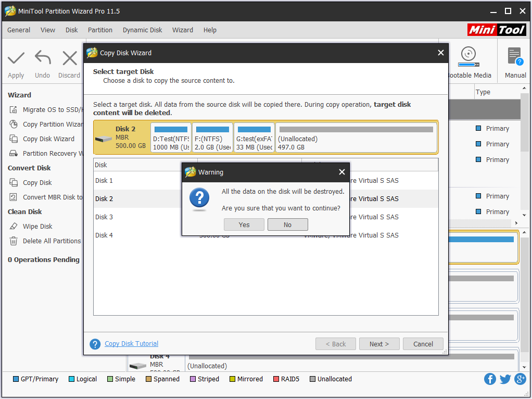Select Disk 1 row in target list
Image resolution: width=532 pixels, height=399 pixels.
coord(265,181)
